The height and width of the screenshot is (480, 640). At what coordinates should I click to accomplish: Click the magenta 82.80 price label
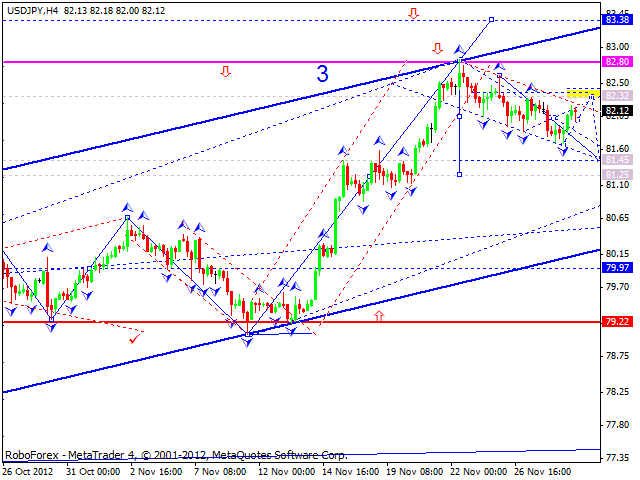[617, 62]
